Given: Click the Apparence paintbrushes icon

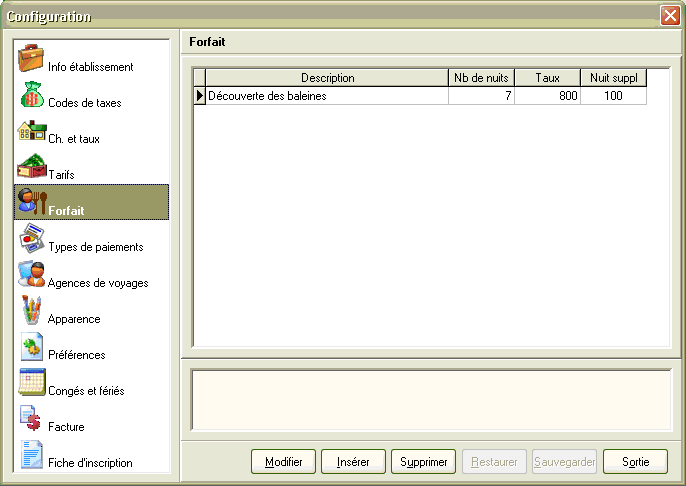Looking at the screenshot, I should (x=31, y=311).
